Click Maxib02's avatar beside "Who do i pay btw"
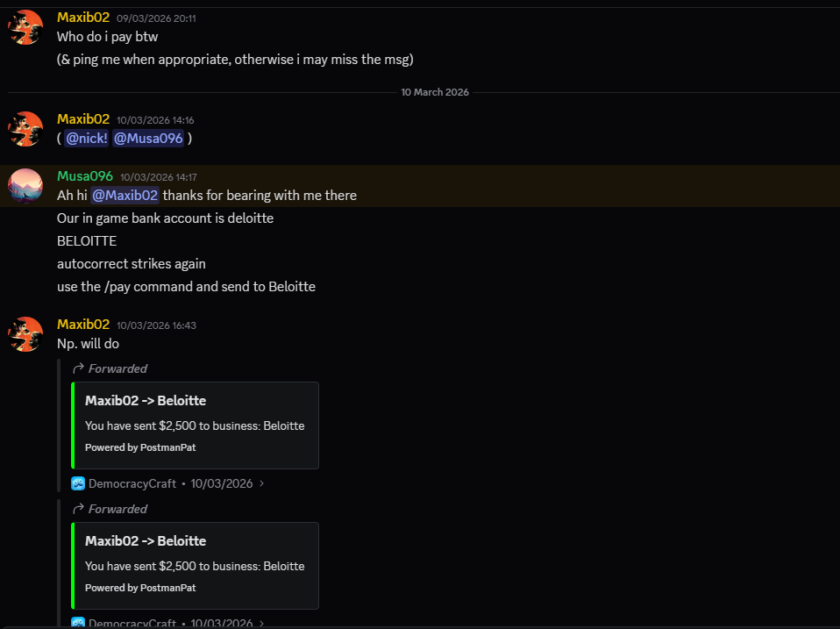 [x=25, y=27]
